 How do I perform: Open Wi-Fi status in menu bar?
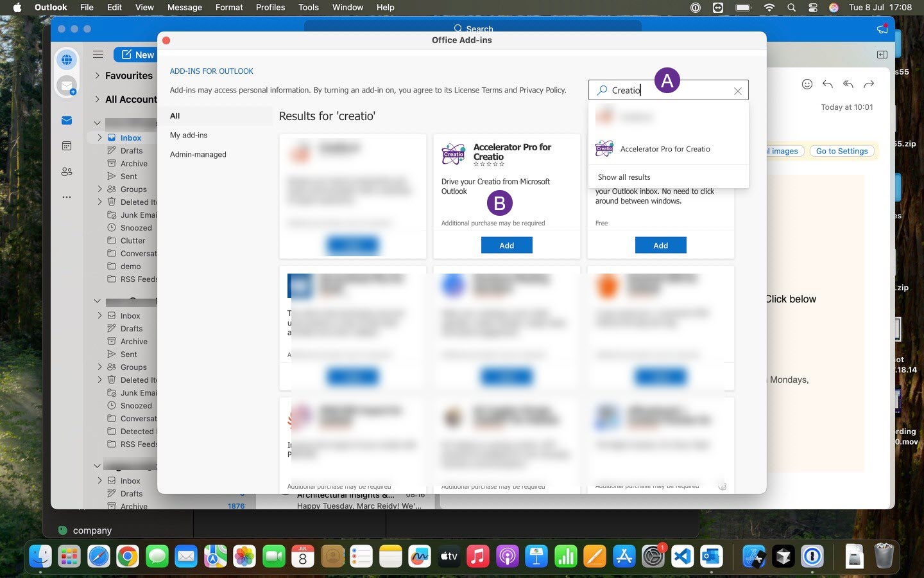[x=769, y=8]
